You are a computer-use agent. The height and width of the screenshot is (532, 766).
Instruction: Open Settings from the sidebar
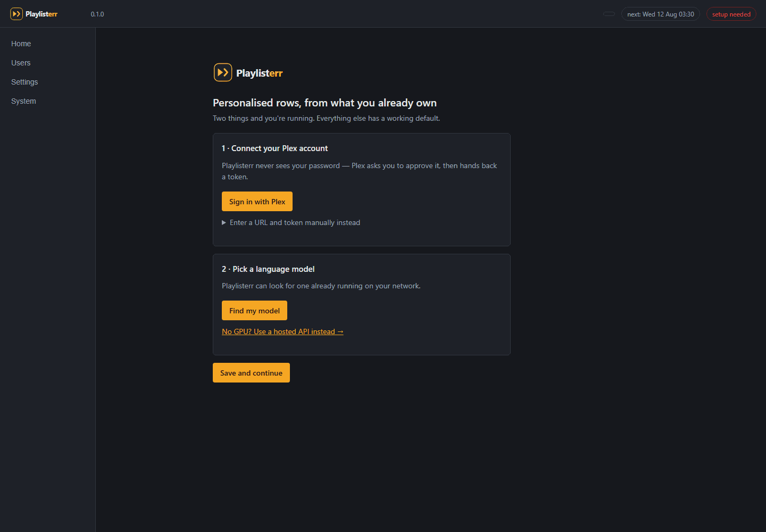24,82
